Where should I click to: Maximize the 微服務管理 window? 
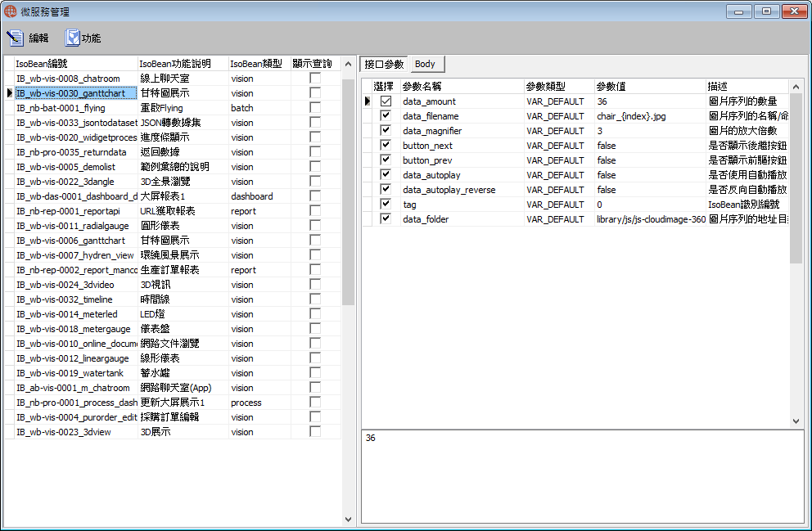pyautogui.click(x=766, y=11)
